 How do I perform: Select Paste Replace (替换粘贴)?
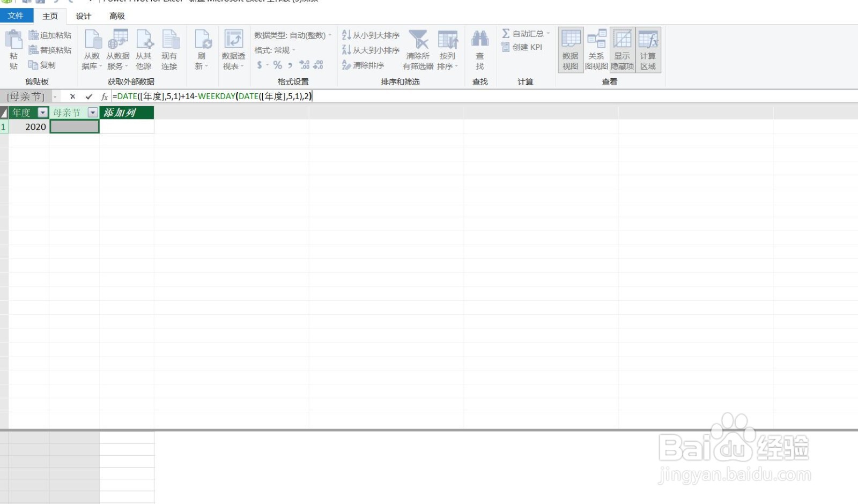click(x=50, y=50)
